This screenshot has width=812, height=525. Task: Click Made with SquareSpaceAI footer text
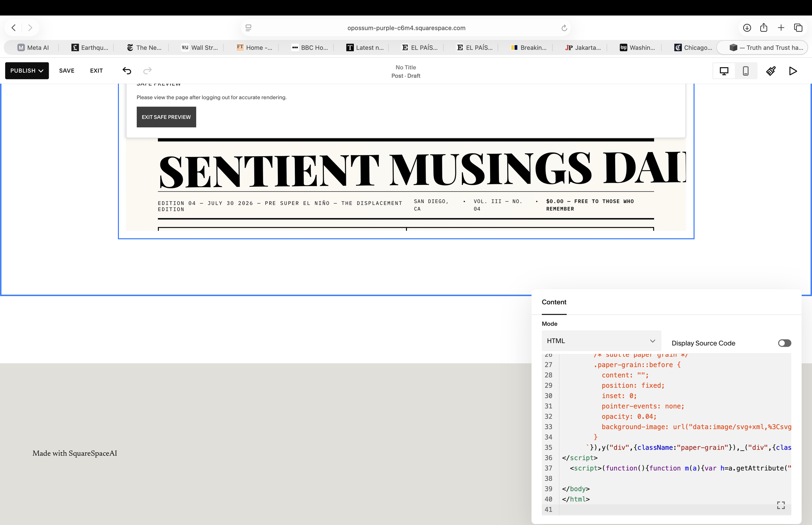[x=75, y=453]
